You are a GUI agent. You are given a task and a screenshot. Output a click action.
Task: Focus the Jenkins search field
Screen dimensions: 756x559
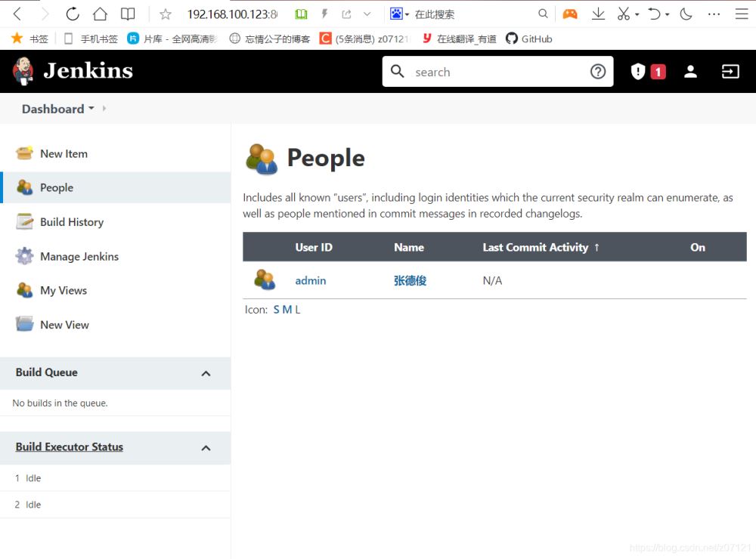497,72
